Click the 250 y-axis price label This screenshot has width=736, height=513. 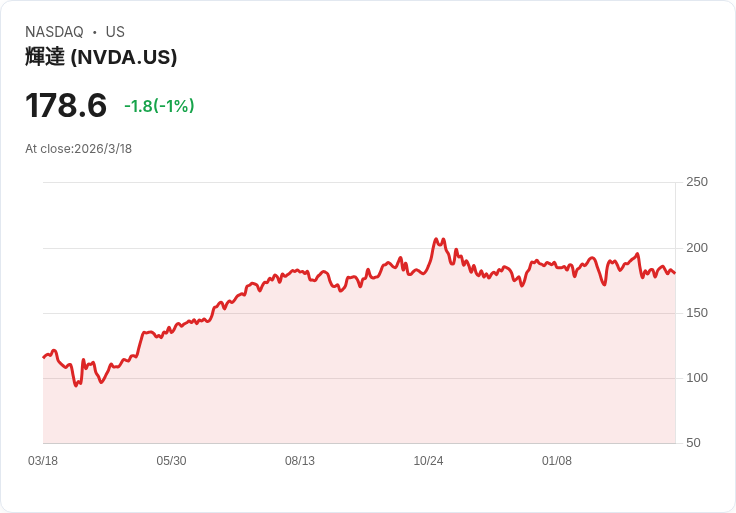click(x=696, y=182)
